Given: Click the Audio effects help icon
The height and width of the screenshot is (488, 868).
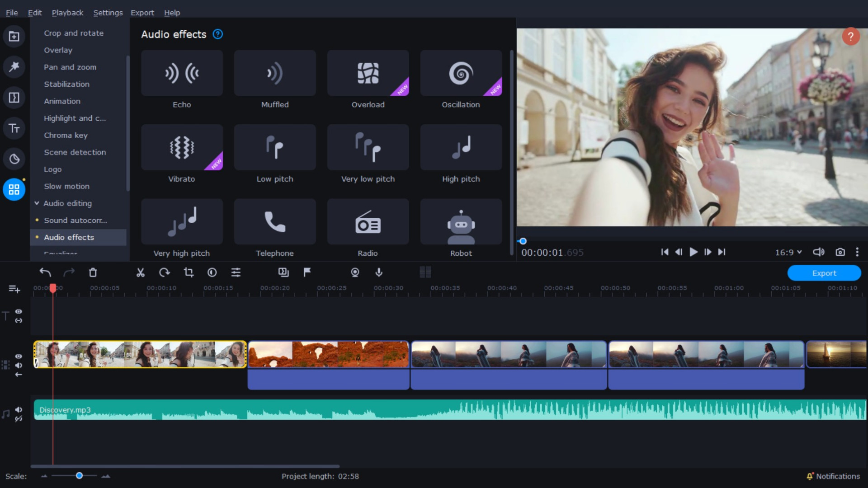Looking at the screenshot, I should (x=217, y=34).
